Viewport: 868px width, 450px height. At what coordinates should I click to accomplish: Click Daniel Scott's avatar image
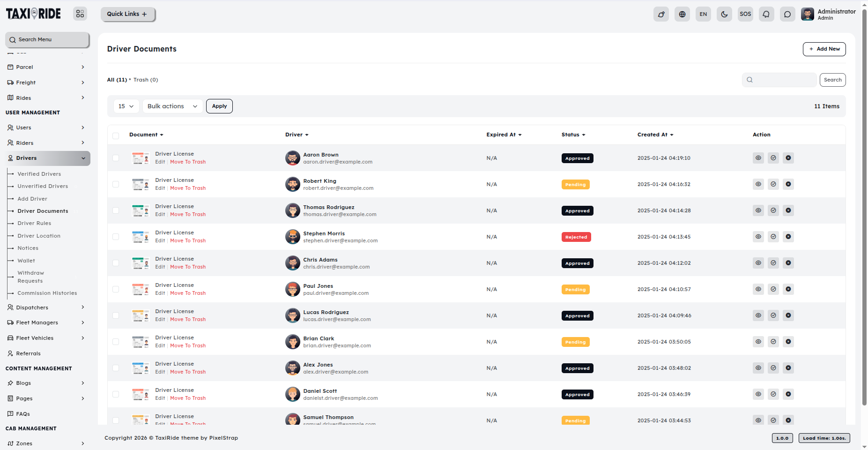tap(293, 394)
